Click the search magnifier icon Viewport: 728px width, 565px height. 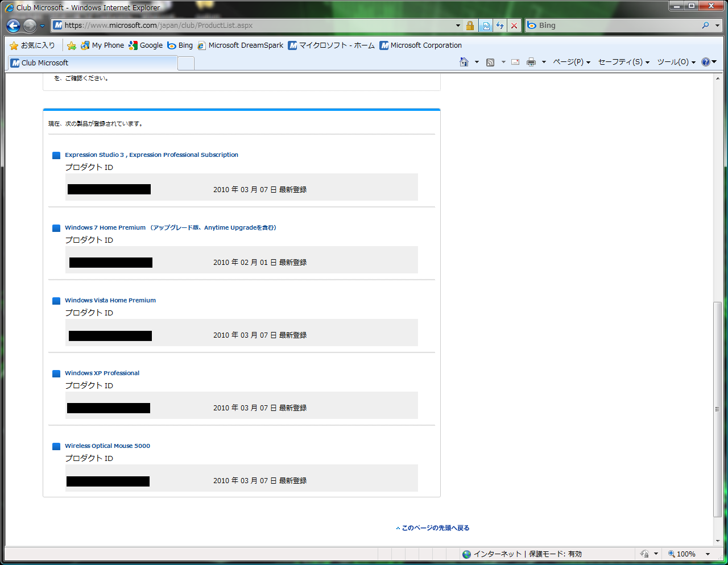coord(705,26)
